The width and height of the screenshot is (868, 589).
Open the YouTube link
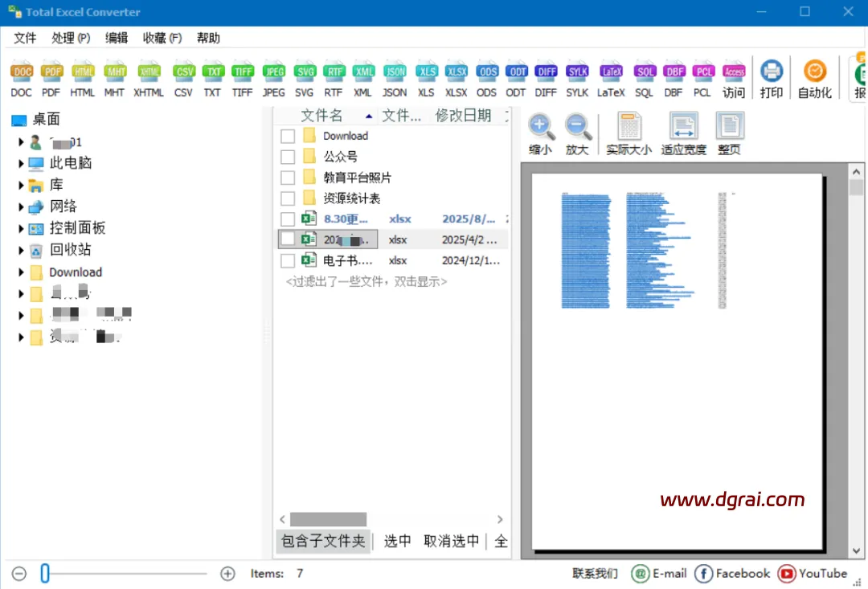(812, 574)
